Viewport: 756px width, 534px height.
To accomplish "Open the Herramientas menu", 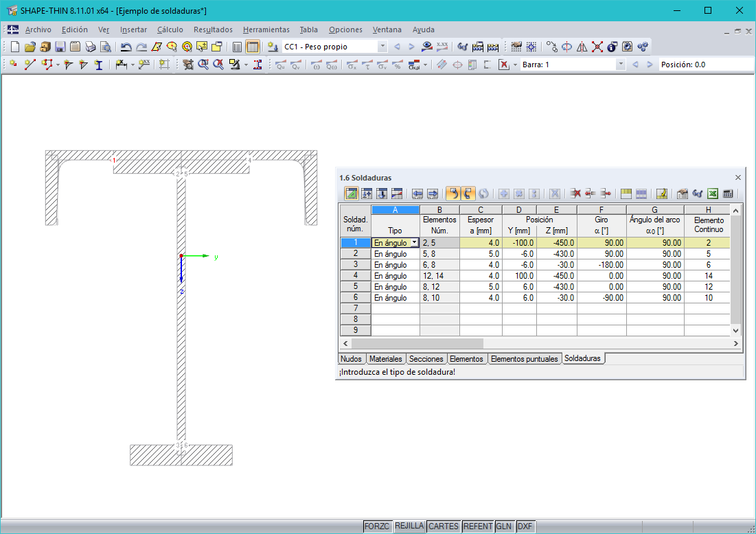I will coord(266,30).
